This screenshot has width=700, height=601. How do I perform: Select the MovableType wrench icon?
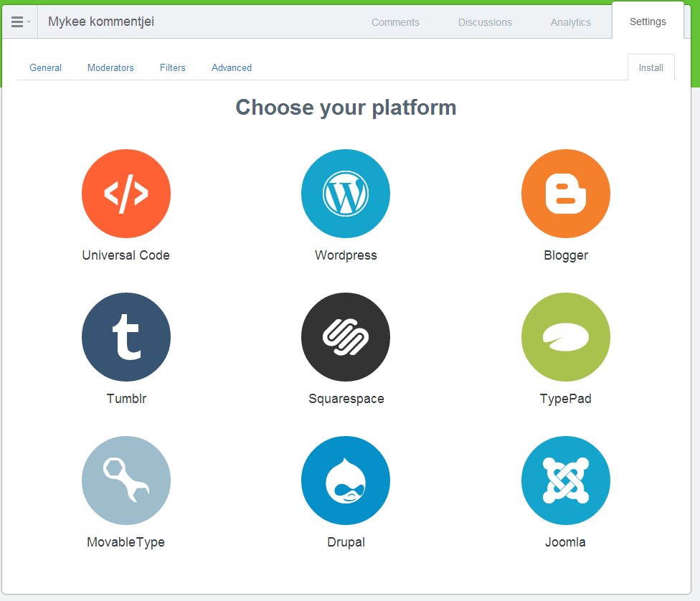tap(126, 481)
